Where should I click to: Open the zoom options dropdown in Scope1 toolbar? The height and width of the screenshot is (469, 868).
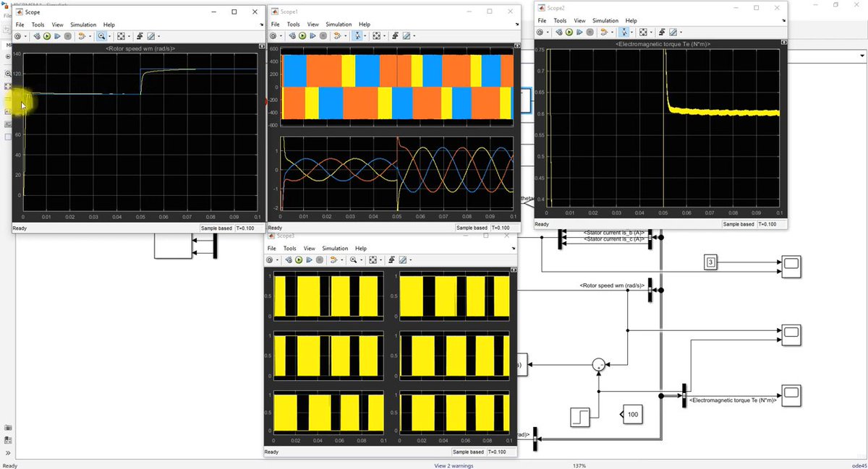(x=365, y=36)
